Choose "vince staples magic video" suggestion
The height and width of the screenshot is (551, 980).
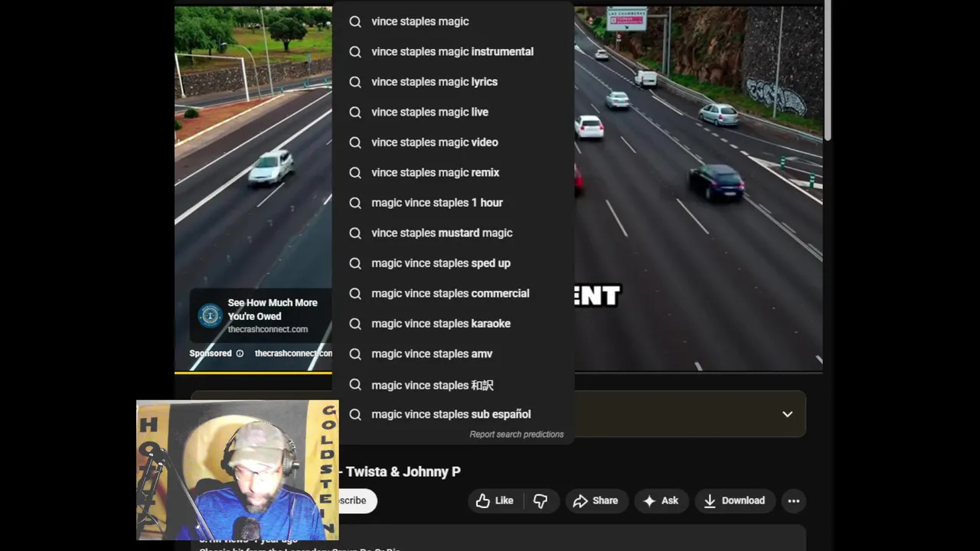click(x=453, y=142)
